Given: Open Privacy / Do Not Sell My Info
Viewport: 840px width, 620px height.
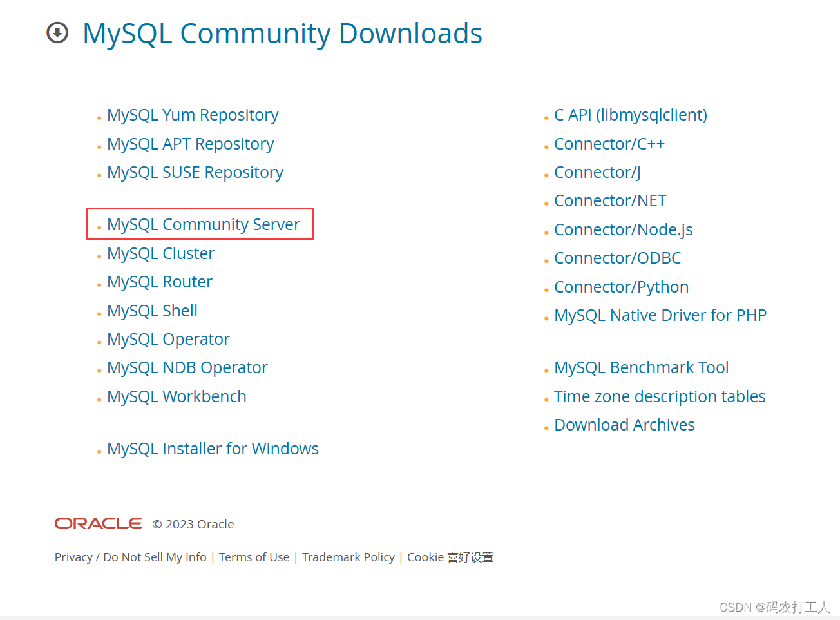Looking at the screenshot, I should [131, 557].
